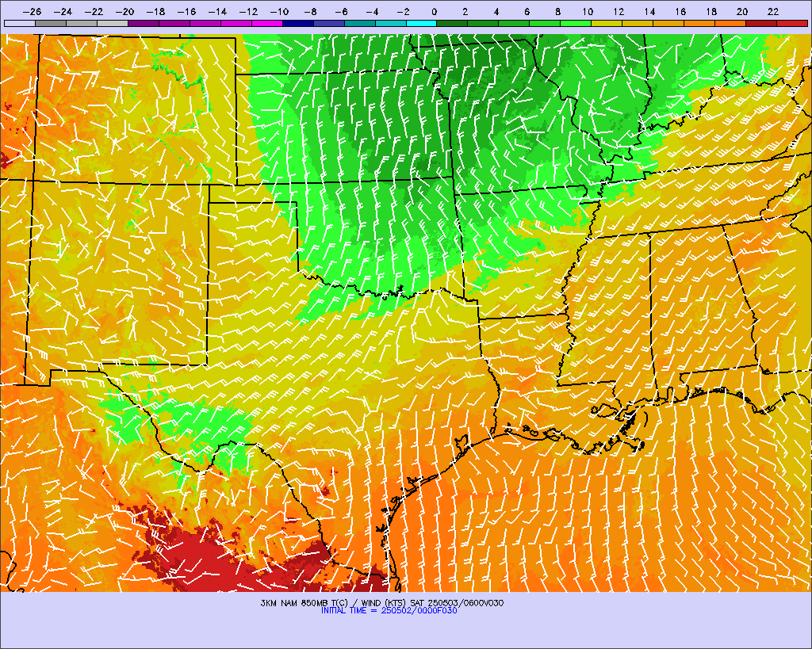812x649 pixels.
Task: Click the '-8' temperature scale label
Action: point(310,11)
